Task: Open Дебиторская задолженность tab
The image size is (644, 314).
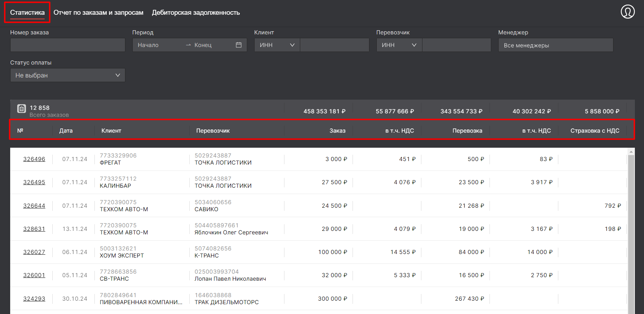Action: (x=196, y=13)
